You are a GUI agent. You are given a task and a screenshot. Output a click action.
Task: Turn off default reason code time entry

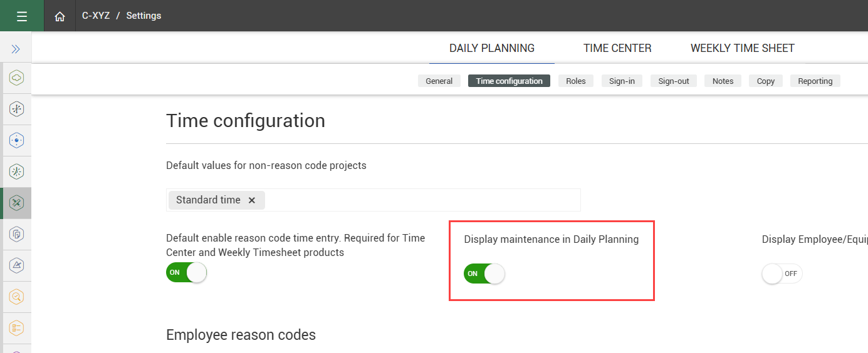(186, 272)
